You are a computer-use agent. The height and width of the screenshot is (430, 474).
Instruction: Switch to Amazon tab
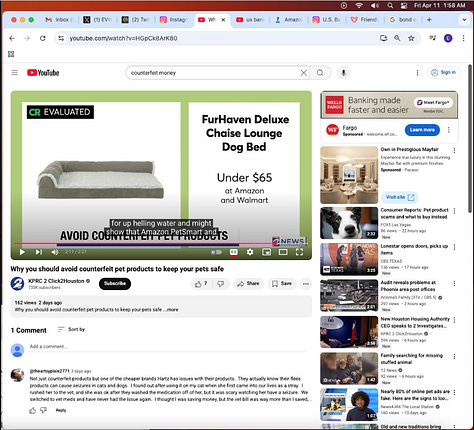[288, 20]
